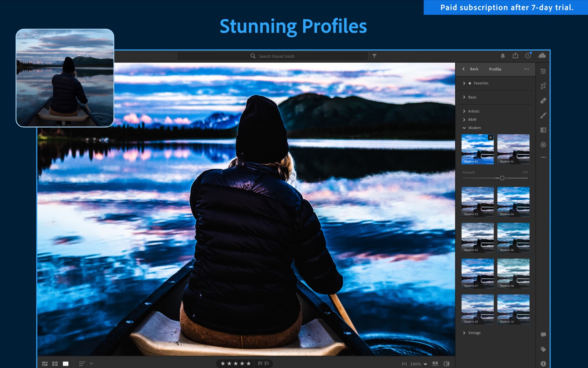
Task: Select the Brush adjustment tool
Action: point(543,115)
